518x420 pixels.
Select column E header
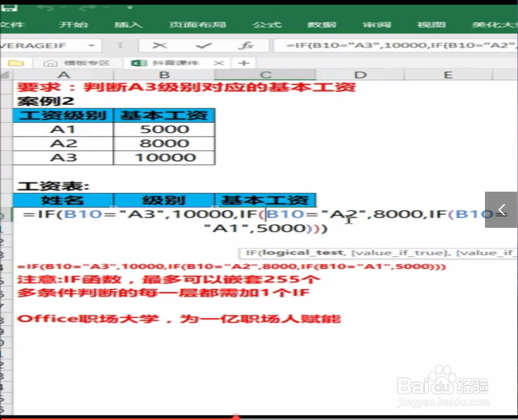tap(448, 75)
